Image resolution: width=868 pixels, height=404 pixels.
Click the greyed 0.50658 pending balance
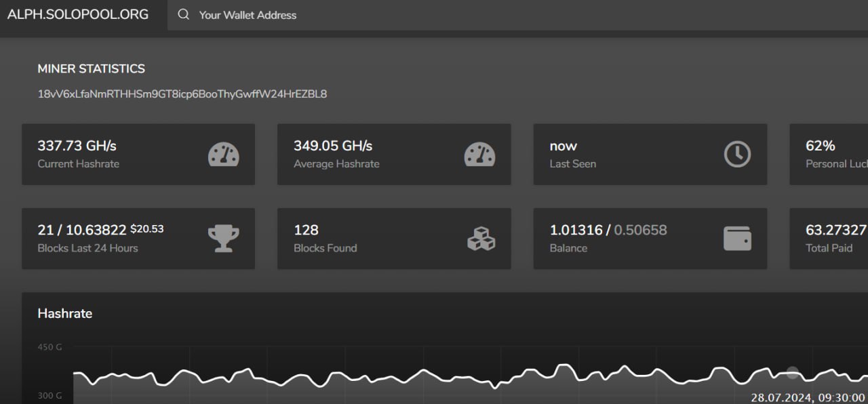click(640, 230)
